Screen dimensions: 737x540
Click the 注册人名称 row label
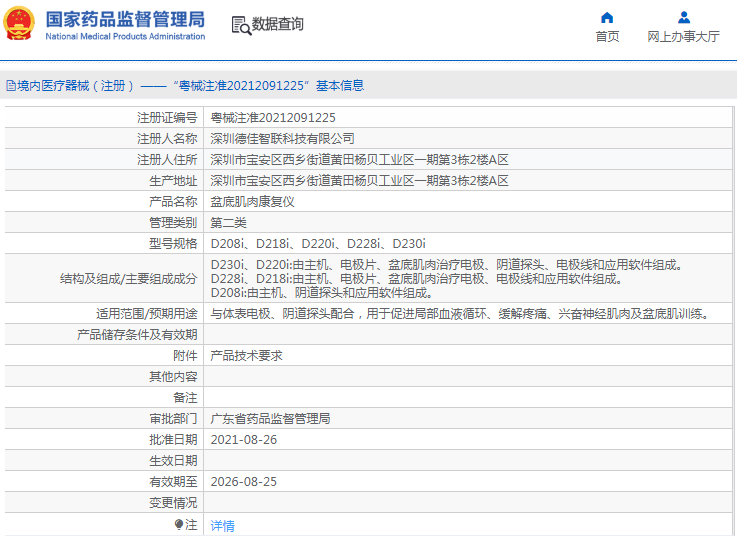tap(167, 139)
